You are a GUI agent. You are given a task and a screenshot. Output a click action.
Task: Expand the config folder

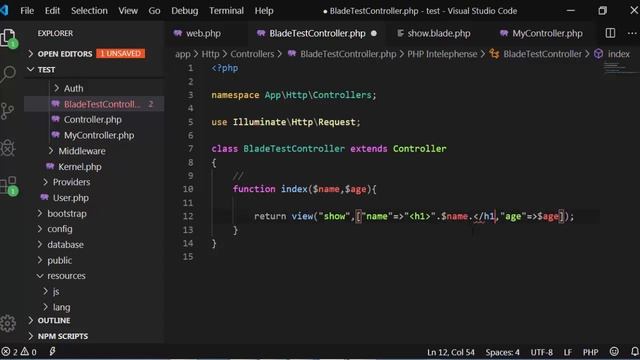coord(40,229)
